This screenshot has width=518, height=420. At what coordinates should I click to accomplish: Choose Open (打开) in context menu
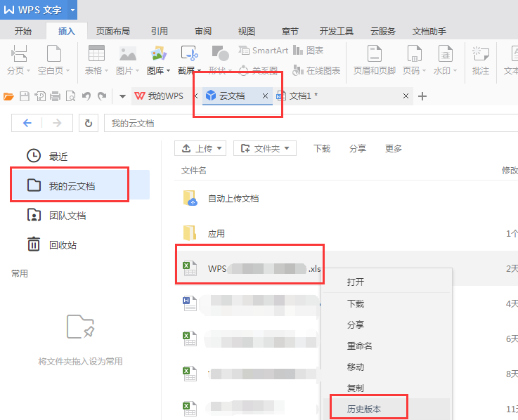pos(387,282)
